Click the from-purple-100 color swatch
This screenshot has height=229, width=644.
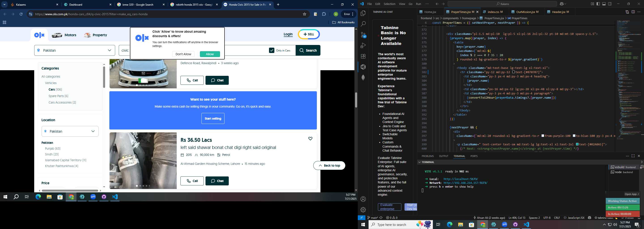pyautogui.click(x=543, y=136)
